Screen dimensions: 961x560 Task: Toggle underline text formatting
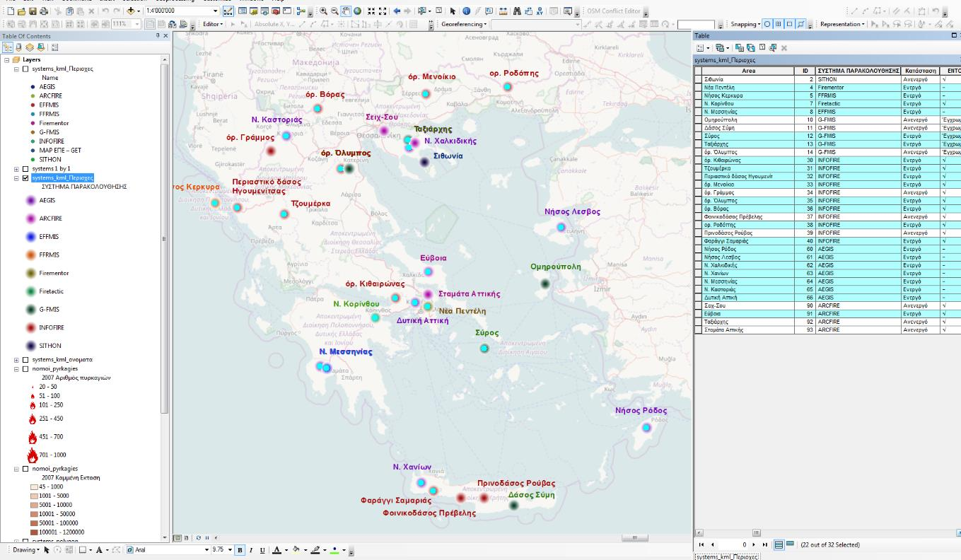pos(262,550)
